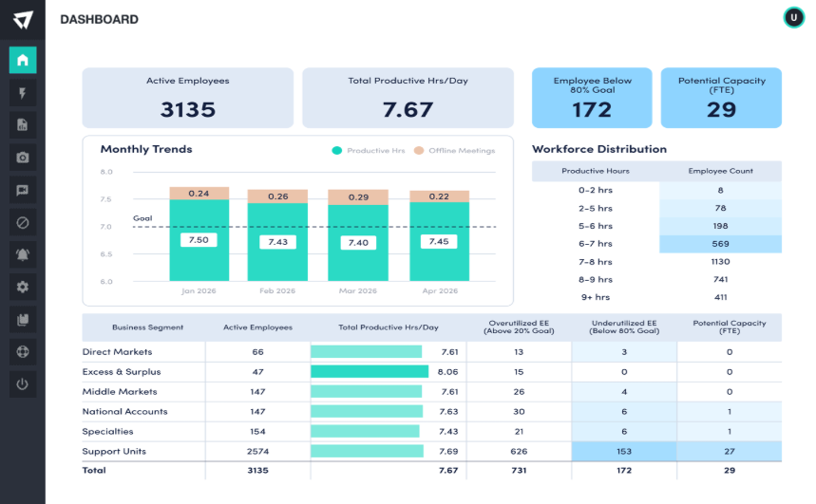
Task: Click the app logo in the sidebar
Action: click(23, 20)
